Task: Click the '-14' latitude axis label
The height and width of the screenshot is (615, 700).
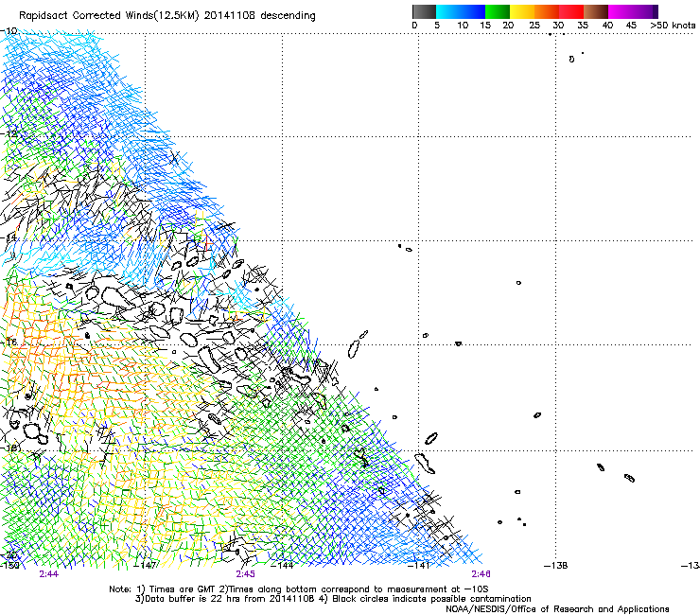Action: (x=9, y=237)
